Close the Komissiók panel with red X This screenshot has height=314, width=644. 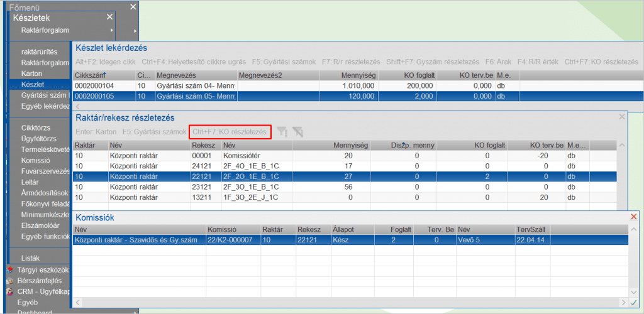point(633,217)
